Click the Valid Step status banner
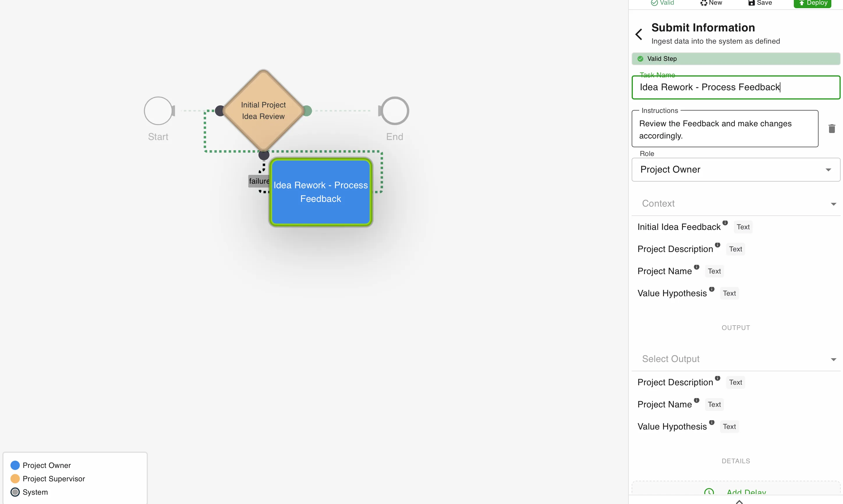The width and height of the screenshot is (843, 504). (736, 59)
